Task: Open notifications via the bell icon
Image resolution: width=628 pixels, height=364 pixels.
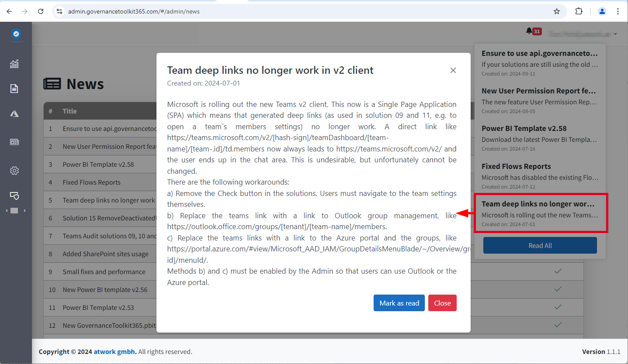Action: (x=530, y=31)
